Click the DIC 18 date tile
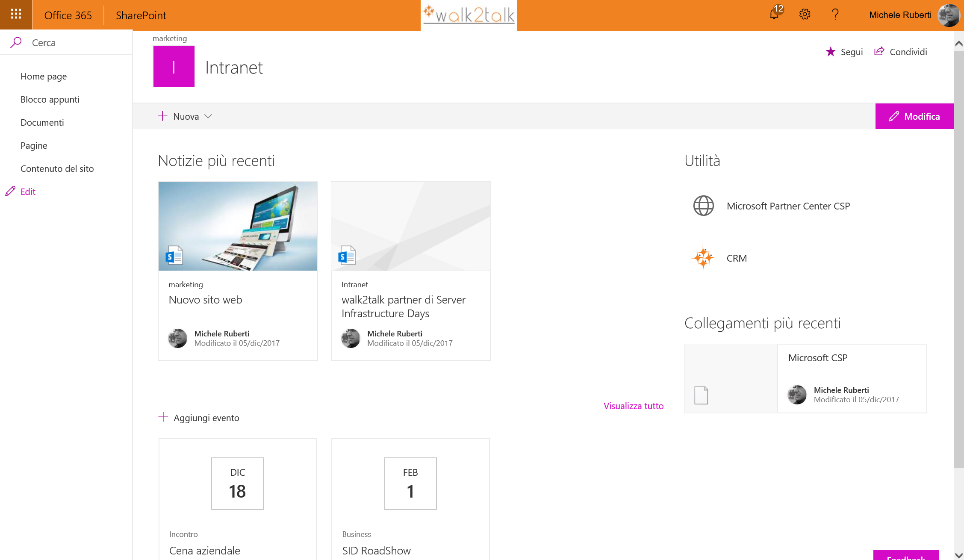This screenshot has height=560, width=964. tap(237, 483)
